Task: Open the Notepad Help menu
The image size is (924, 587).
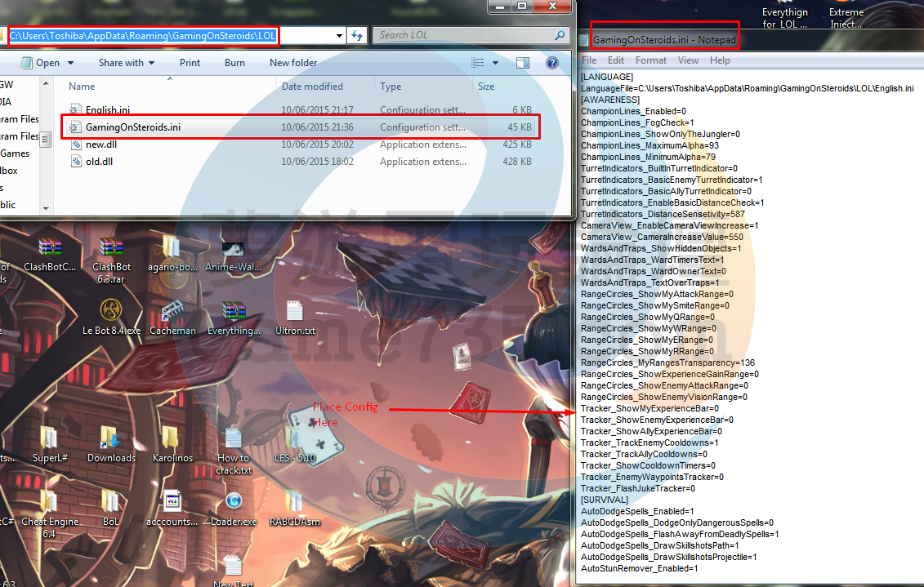Action: 720,60
